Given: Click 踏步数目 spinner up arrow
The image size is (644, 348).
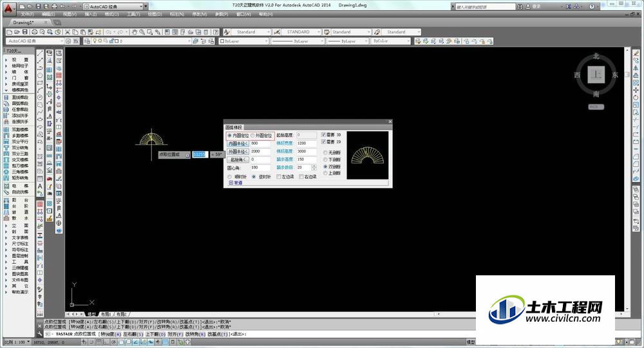Looking at the screenshot, I should pos(314,166).
